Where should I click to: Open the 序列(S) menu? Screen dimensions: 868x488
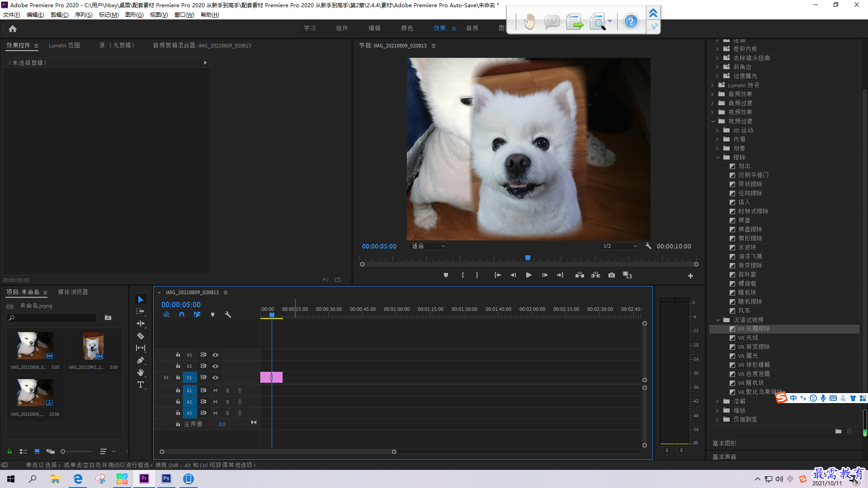click(84, 15)
